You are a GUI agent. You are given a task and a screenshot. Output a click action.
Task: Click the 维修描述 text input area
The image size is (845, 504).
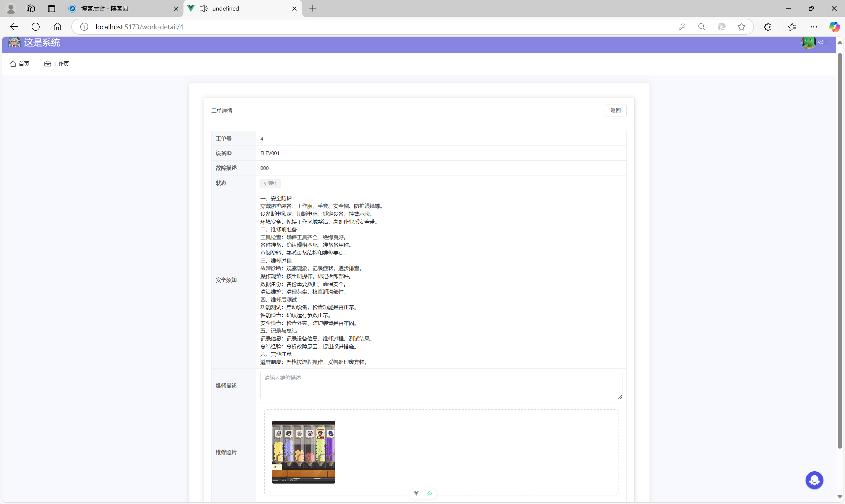pyautogui.click(x=441, y=386)
